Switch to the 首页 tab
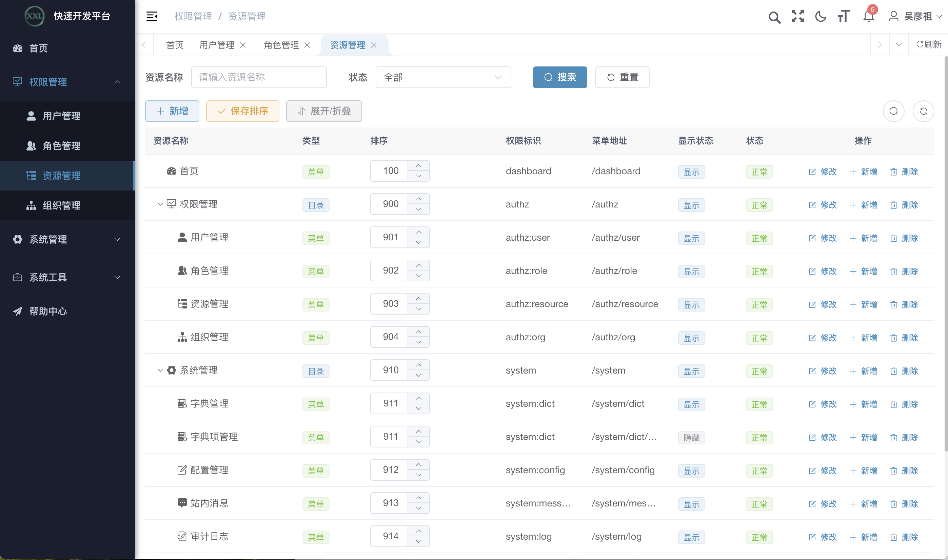This screenshot has width=948, height=560. (x=175, y=45)
